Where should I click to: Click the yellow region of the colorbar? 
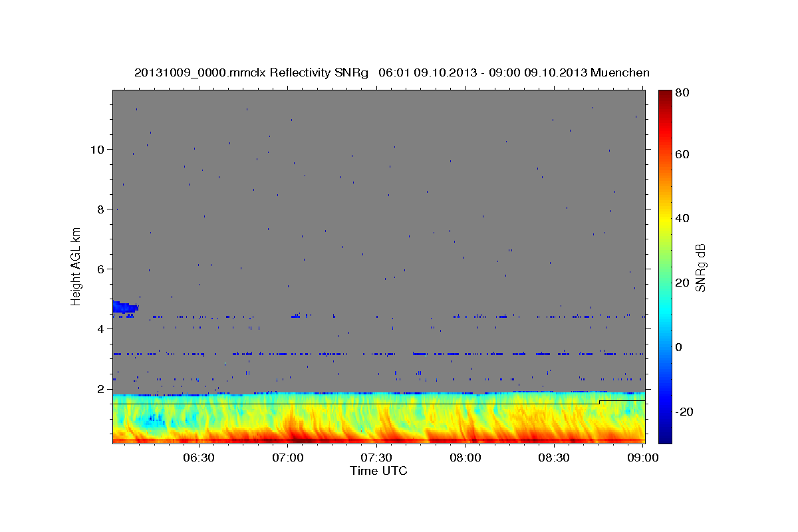coord(665,219)
